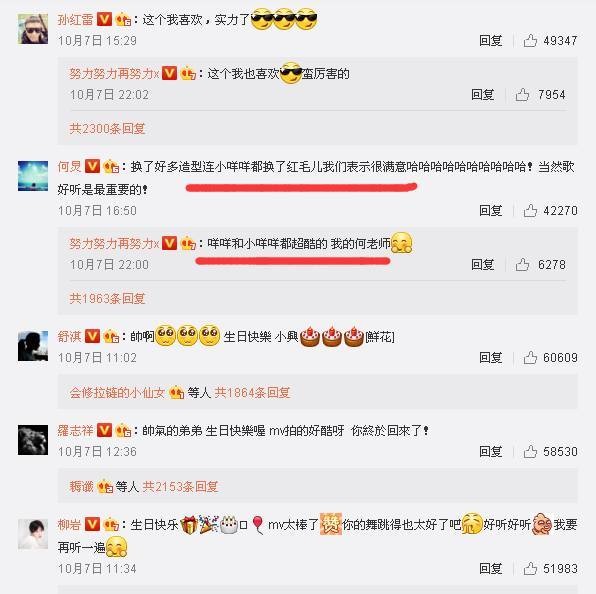Viewport: 596px width, 594px height.
Task: Click the verified V badge next to 孙红雷
Action: coord(104,19)
